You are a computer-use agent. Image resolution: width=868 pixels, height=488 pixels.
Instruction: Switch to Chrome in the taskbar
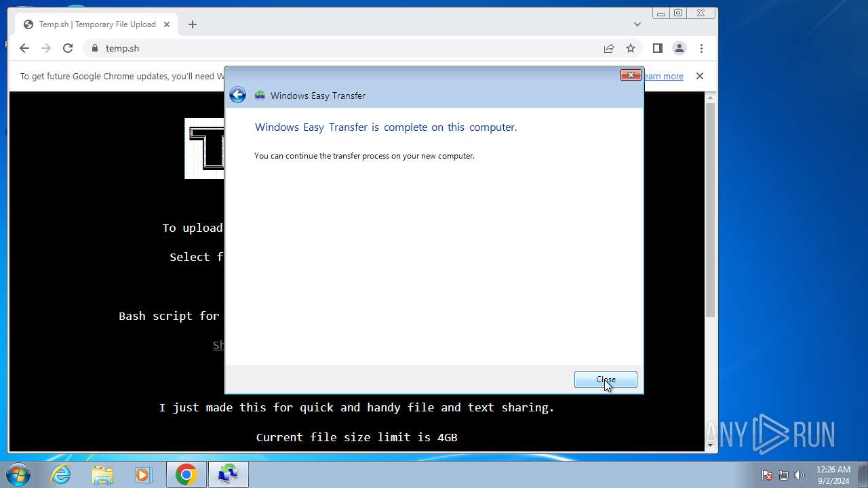click(x=186, y=474)
